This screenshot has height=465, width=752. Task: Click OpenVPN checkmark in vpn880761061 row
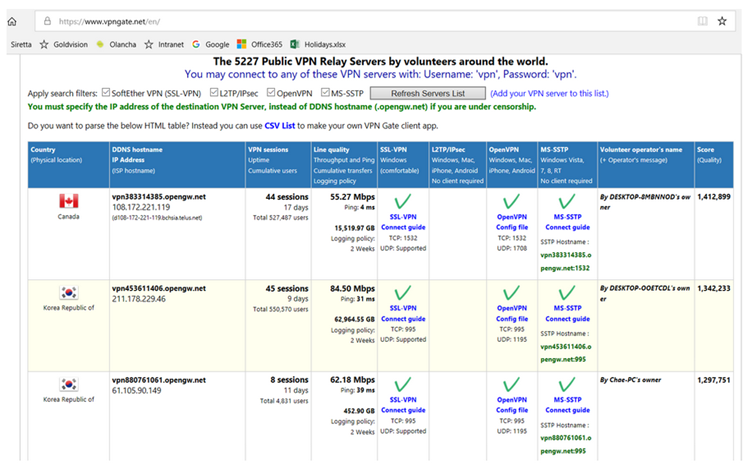pyautogui.click(x=512, y=385)
